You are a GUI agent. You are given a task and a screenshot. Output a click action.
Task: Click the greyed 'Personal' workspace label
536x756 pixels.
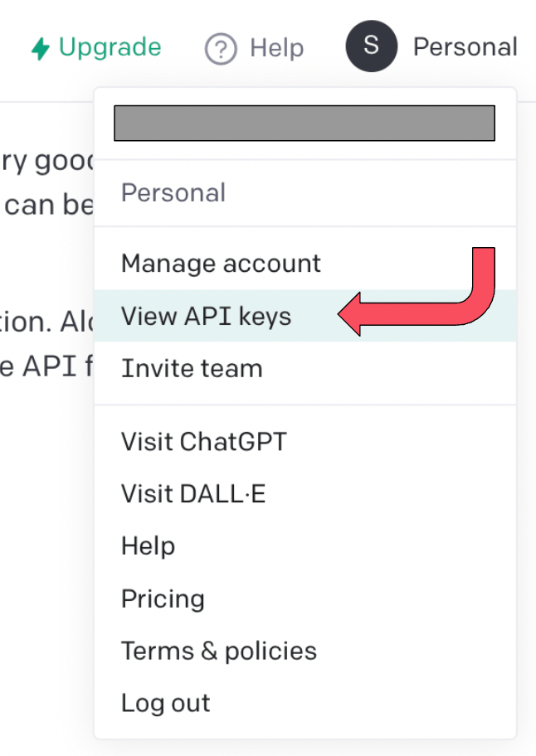(173, 192)
